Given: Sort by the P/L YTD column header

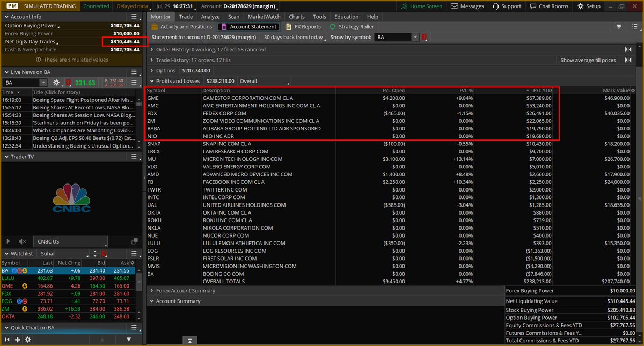Looking at the screenshot, I should point(543,91).
